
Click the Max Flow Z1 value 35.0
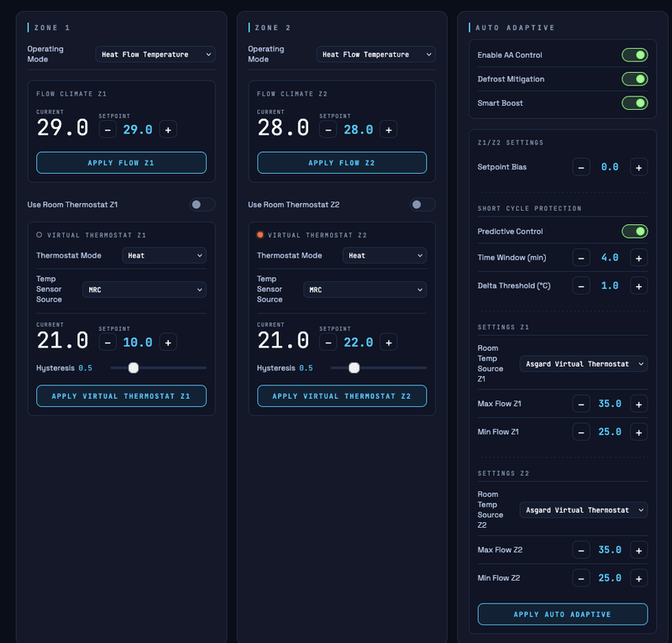click(610, 404)
